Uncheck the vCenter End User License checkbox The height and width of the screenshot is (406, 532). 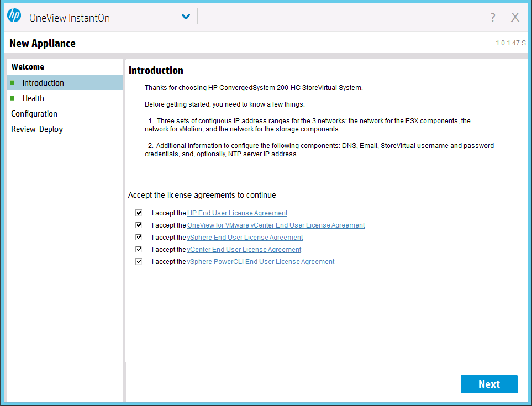[139, 249]
